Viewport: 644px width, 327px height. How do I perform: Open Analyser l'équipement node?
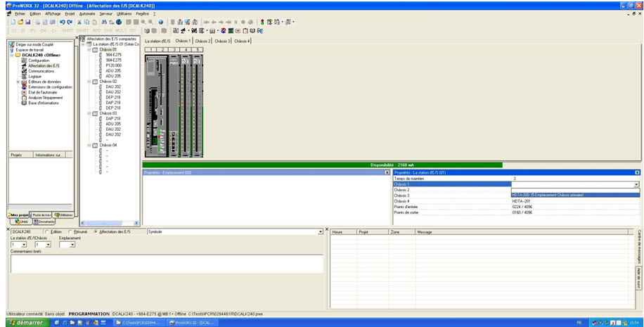[46, 98]
